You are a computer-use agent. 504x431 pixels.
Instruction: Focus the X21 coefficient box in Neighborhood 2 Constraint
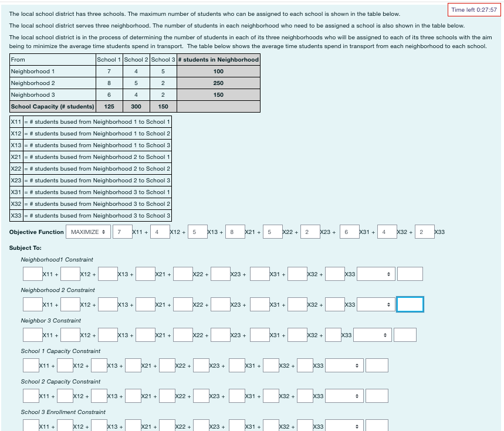pos(146,304)
